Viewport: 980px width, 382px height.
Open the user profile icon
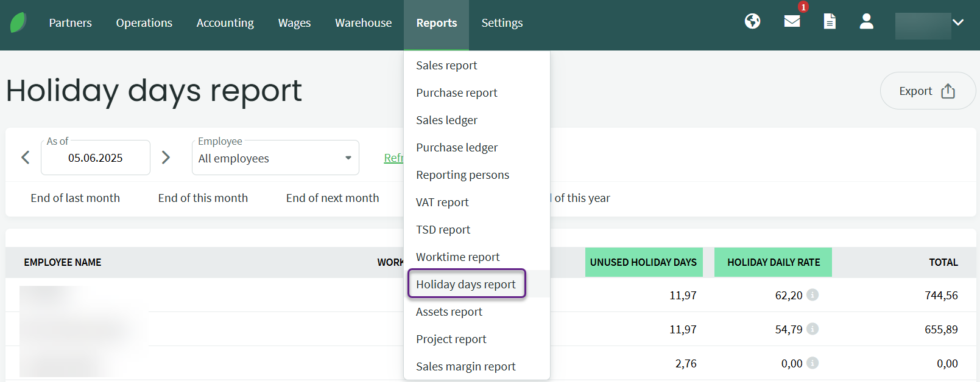click(866, 22)
